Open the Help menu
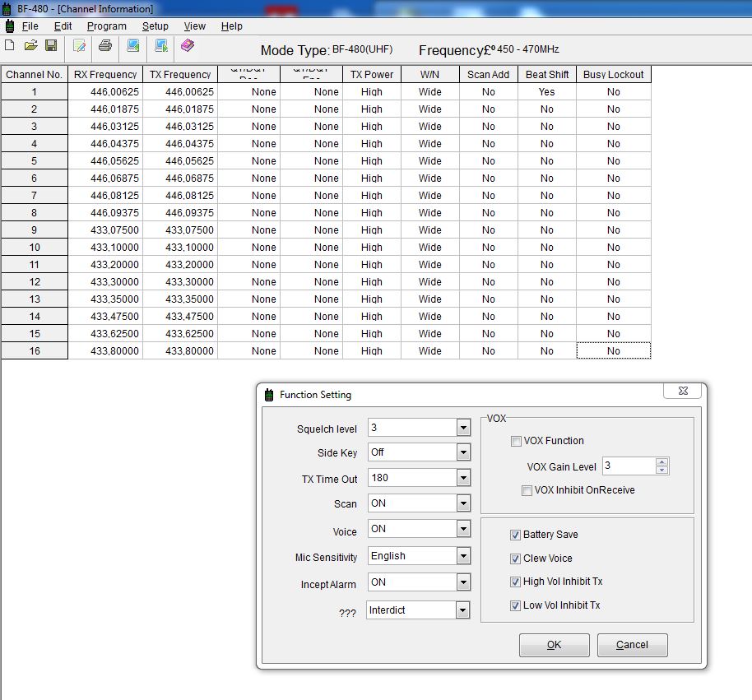This screenshot has width=752, height=700. 232,26
